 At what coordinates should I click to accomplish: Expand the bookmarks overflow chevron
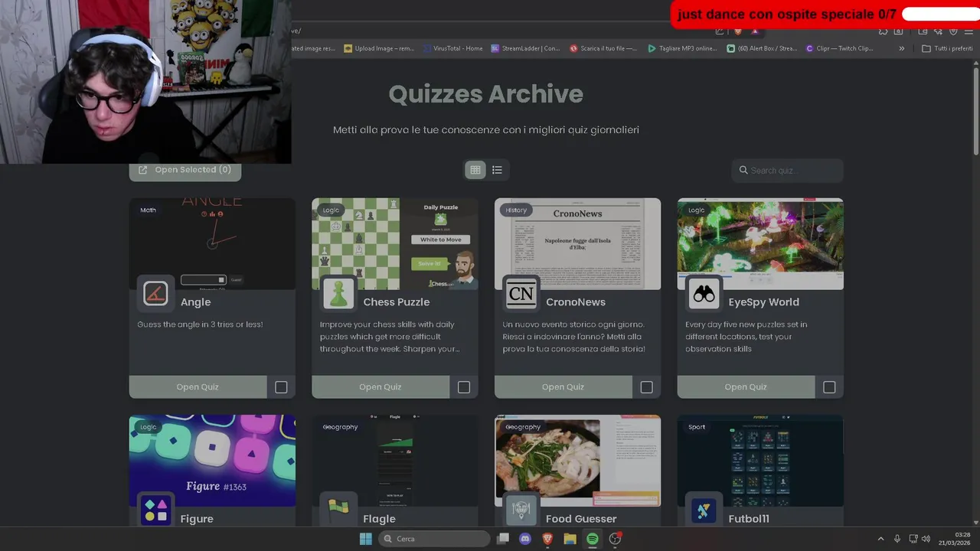click(x=901, y=48)
